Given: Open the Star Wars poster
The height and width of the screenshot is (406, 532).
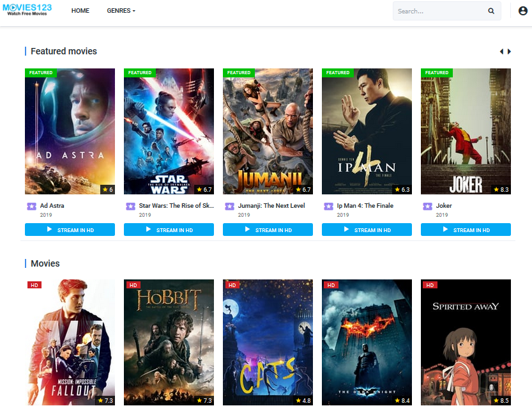Looking at the screenshot, I should click(169, 132).
